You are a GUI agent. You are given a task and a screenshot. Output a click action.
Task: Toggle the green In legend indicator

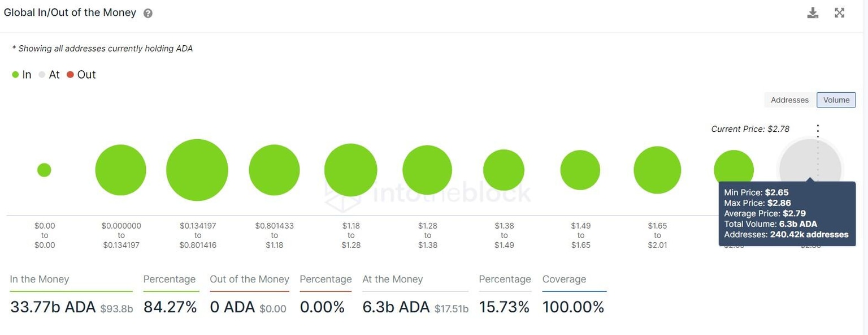pos(15,74)
